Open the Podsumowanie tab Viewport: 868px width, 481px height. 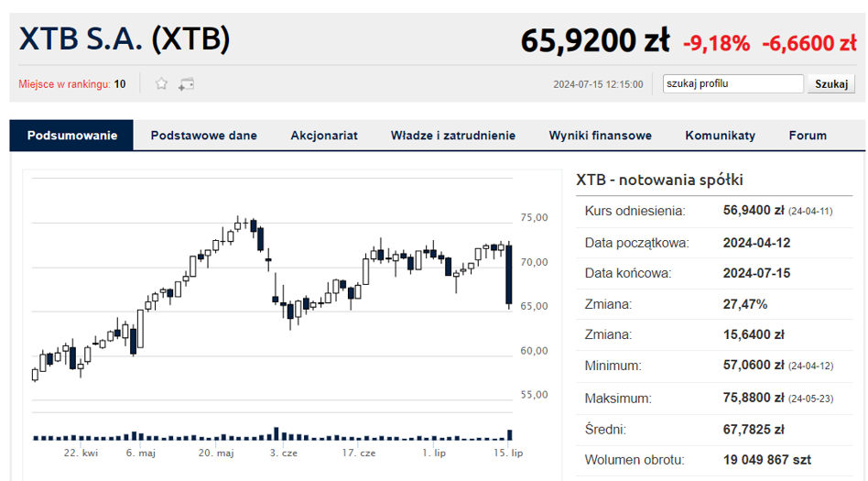tap(72, 136)
